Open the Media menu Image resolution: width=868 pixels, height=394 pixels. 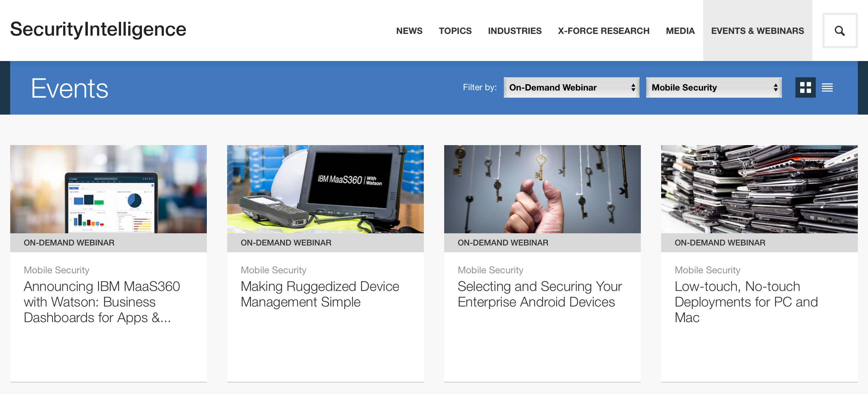pos(680,31)
